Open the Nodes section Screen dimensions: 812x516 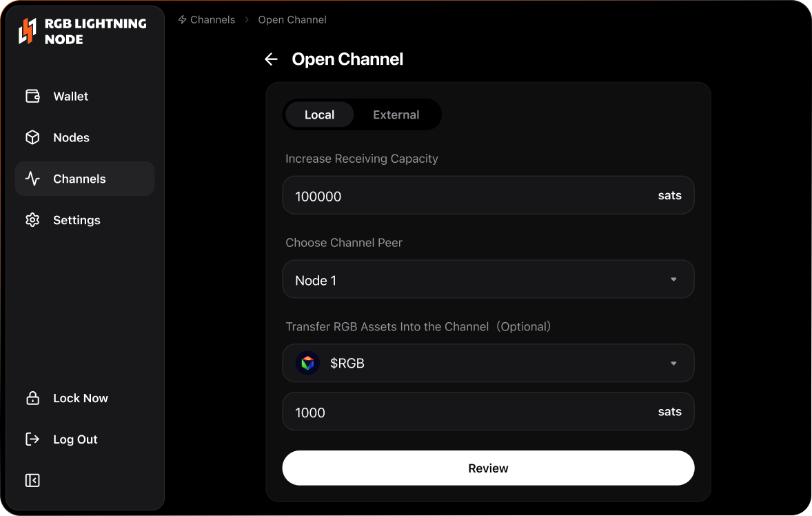(85, 137)
